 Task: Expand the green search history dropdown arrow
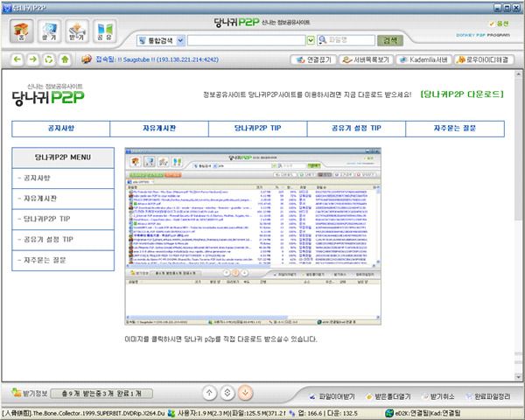311,40
